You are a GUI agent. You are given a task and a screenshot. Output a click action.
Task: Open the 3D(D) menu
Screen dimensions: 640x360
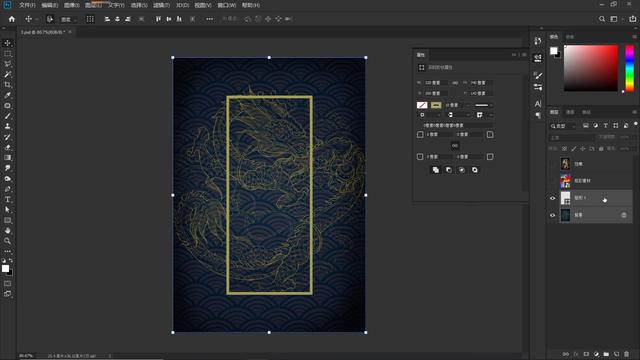coord(182,5)
